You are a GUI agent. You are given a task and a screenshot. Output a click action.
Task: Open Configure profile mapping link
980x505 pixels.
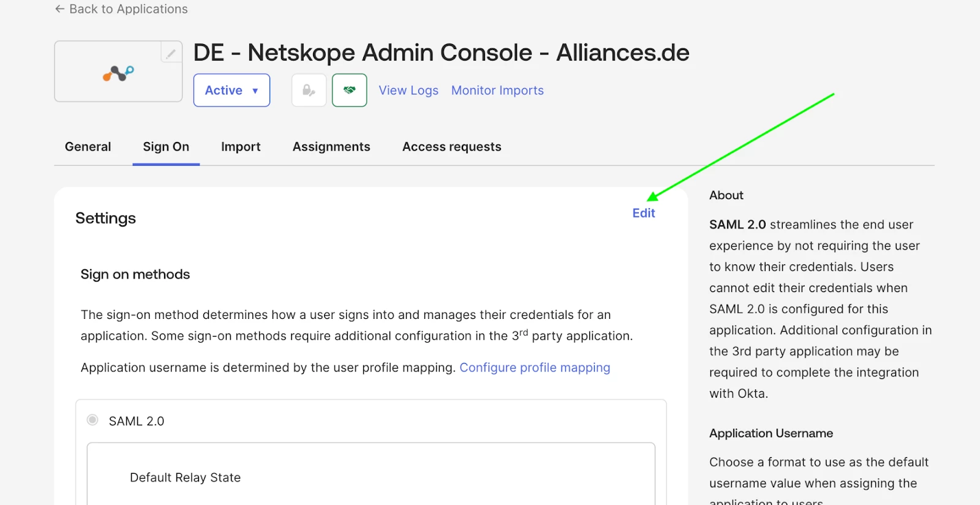(x=535, y=367)
